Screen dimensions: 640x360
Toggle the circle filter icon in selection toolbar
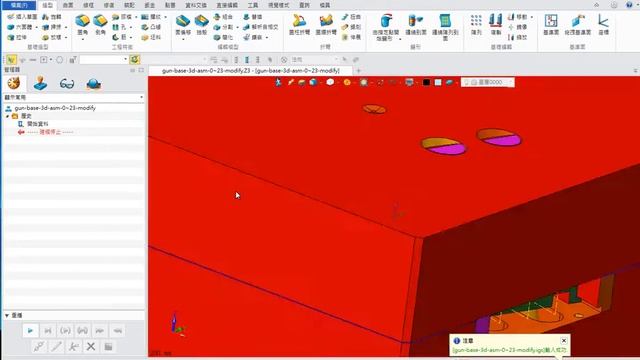[60, 60]
